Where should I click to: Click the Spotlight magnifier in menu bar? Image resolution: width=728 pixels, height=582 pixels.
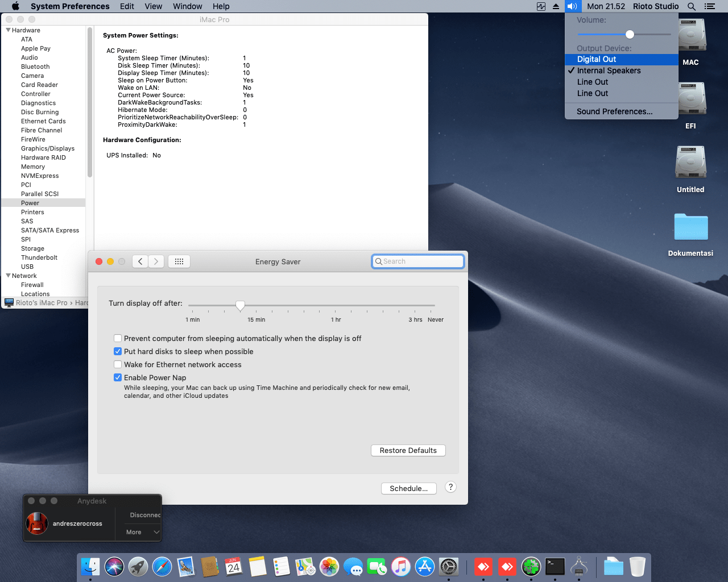pyautogui.click(x=692, y=6)
